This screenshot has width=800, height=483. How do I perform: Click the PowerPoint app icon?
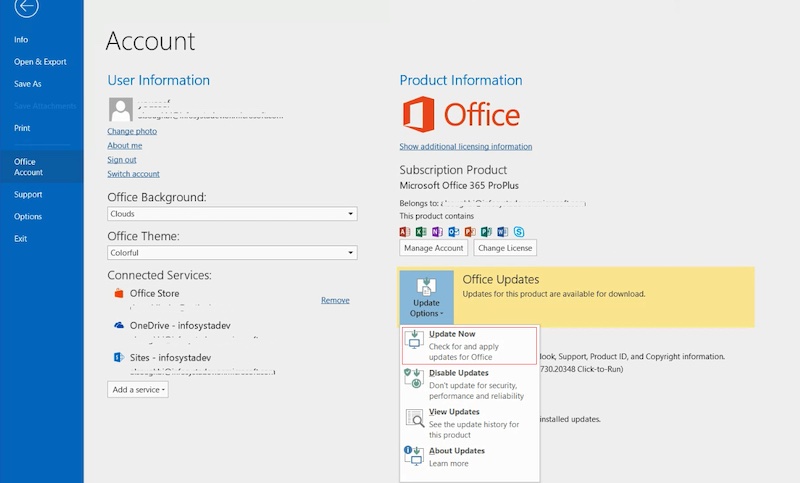point(470,232)
